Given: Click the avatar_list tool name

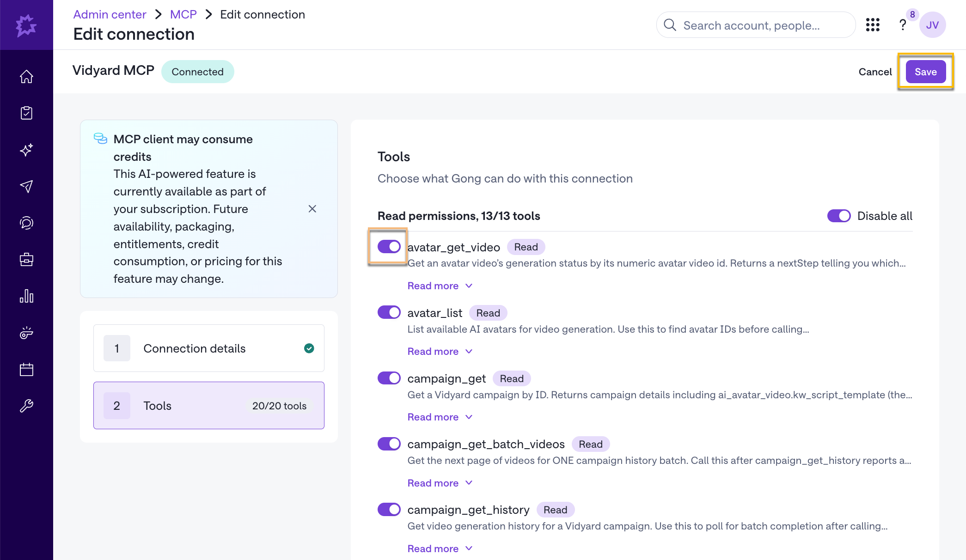Looking at the screenshot, I should (434, 313).
